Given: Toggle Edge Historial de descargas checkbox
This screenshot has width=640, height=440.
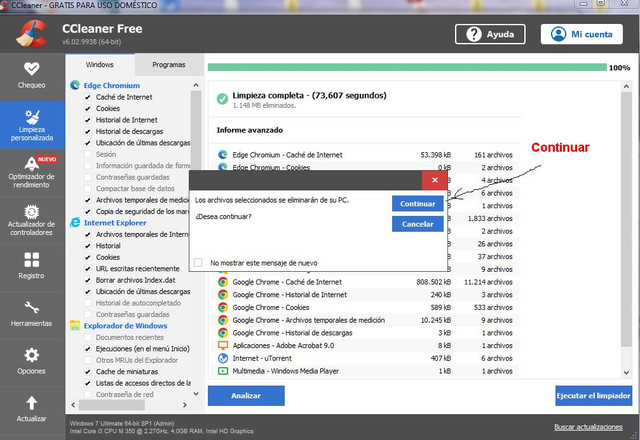Looking at the screenshot, I should [x=87, y=131].
